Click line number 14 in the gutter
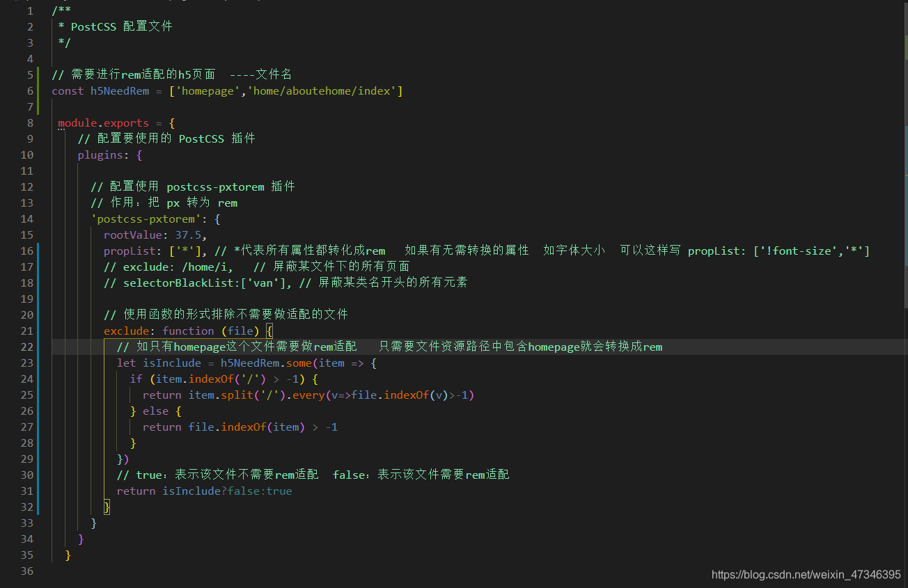The width and height of the screenshot is (908, 588). coord(26,218)
